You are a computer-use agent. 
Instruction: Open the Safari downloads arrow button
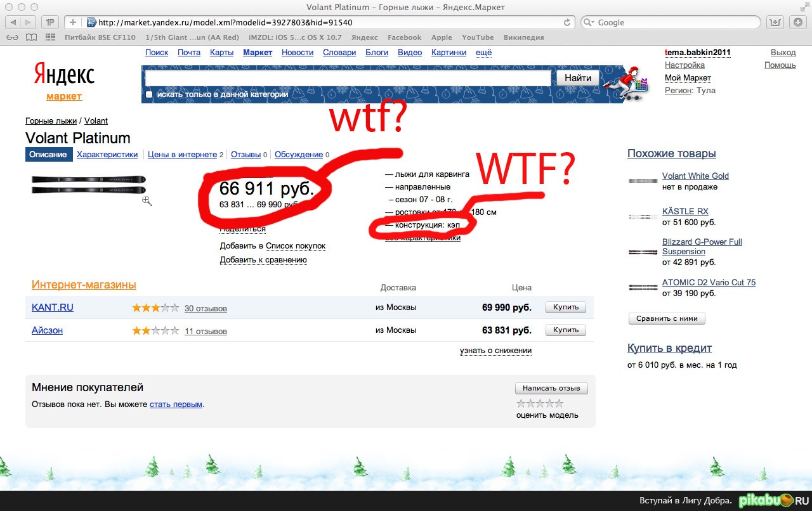(x=797, y=22)
